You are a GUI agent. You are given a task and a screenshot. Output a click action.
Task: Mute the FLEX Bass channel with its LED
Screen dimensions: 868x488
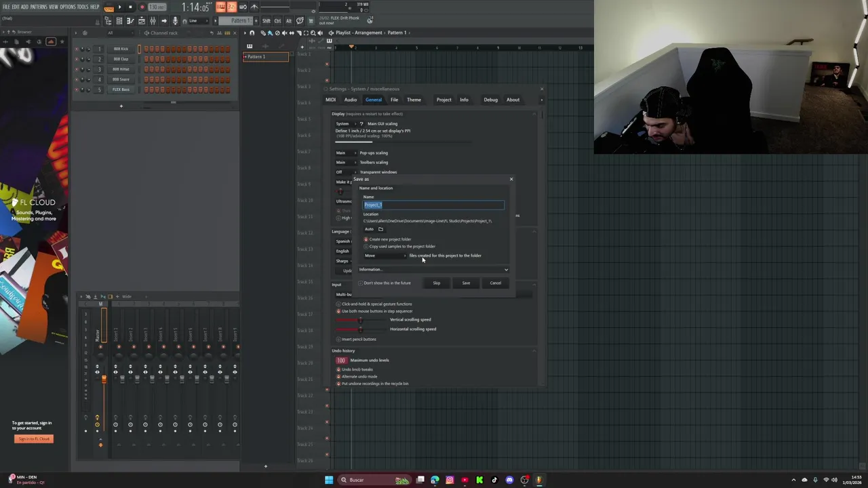[x=77, y=89]
